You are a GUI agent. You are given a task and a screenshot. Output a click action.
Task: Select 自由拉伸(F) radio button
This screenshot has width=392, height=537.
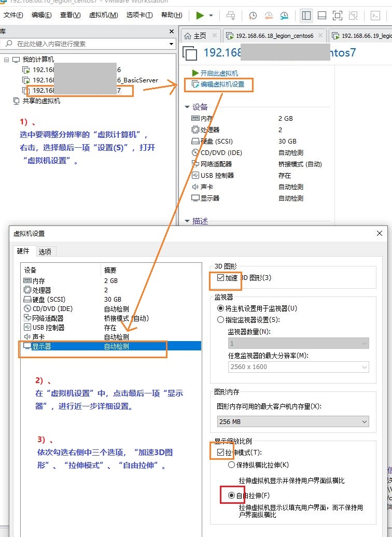click(232, 495)
